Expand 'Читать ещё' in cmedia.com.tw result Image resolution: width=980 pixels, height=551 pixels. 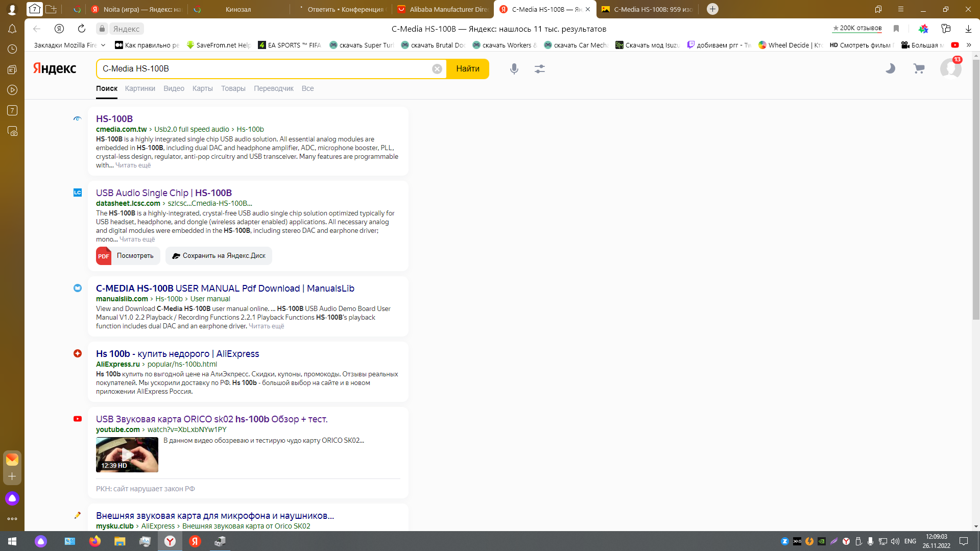(133, 165)
